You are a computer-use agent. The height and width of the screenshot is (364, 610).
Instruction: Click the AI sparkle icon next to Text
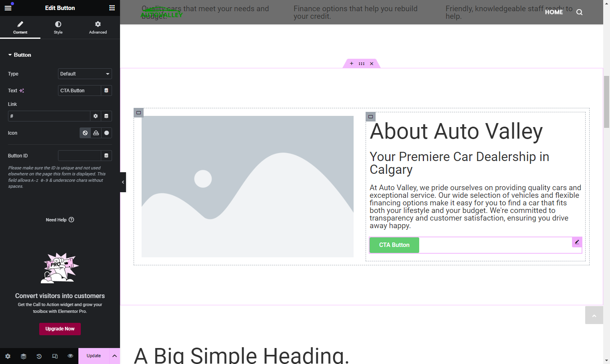click(22, 91)
